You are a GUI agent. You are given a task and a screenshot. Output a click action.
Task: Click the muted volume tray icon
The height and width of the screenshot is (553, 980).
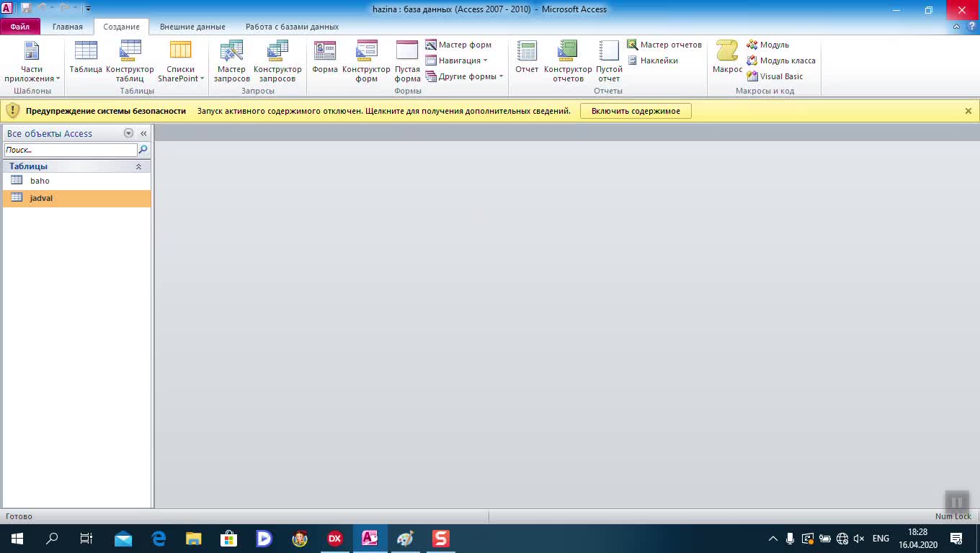click(858, 538)
